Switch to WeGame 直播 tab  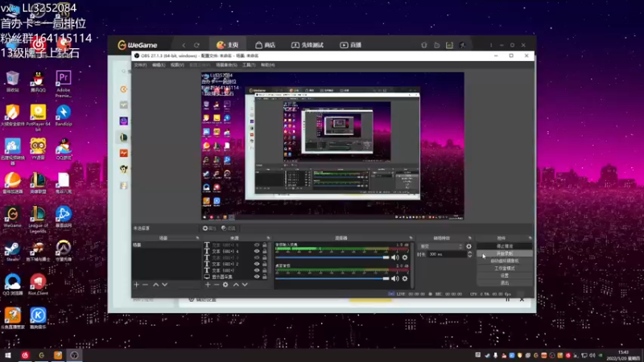click(350, 45)
